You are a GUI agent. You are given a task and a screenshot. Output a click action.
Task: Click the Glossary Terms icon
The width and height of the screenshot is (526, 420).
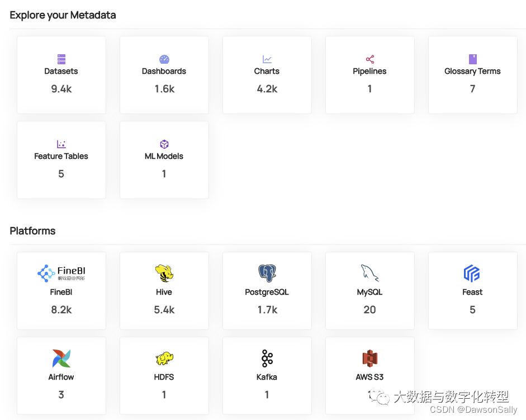tap(472, 59)
